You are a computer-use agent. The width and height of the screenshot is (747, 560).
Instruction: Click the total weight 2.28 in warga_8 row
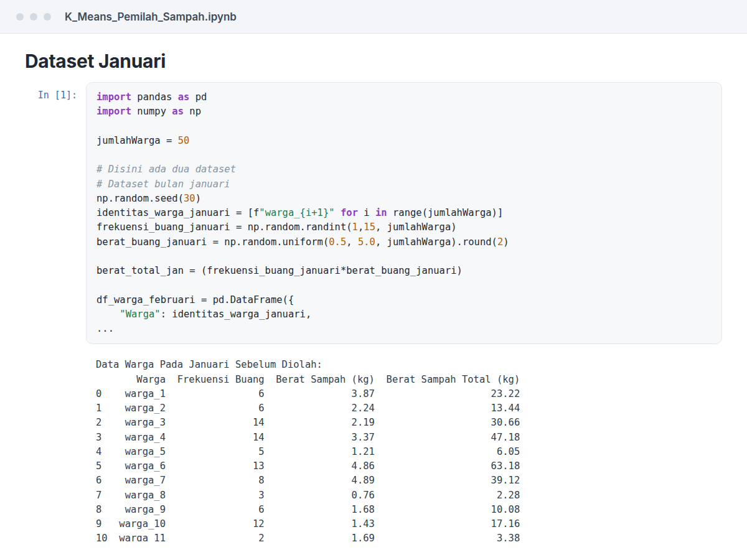[x=508, y=495]
